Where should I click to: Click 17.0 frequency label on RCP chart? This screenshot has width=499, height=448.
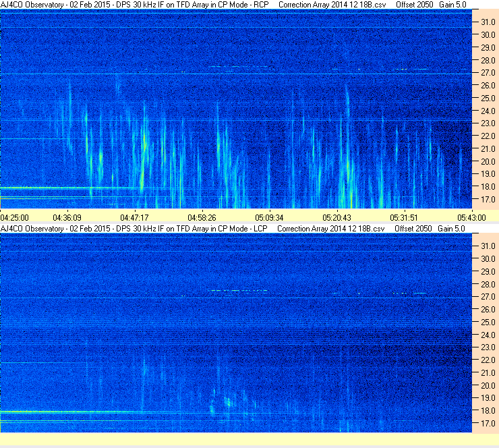pyautogui.click(x=488, y=199)
